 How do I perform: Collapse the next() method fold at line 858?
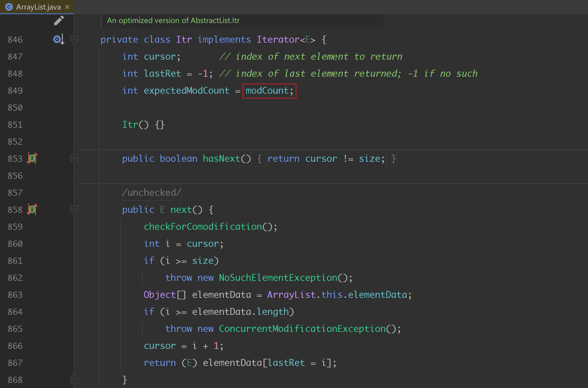click(74, 210)
